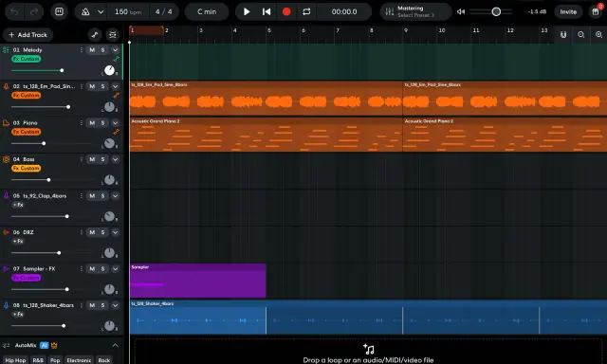Click the Melody track pan knob
607x364 pixels.
click(x=110, y=70)
